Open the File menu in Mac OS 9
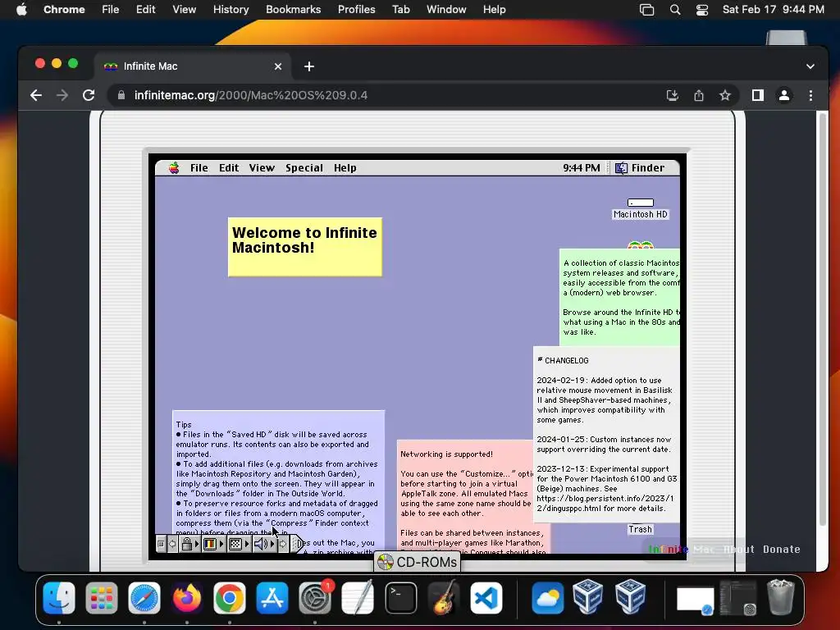 tap(199, 167)
